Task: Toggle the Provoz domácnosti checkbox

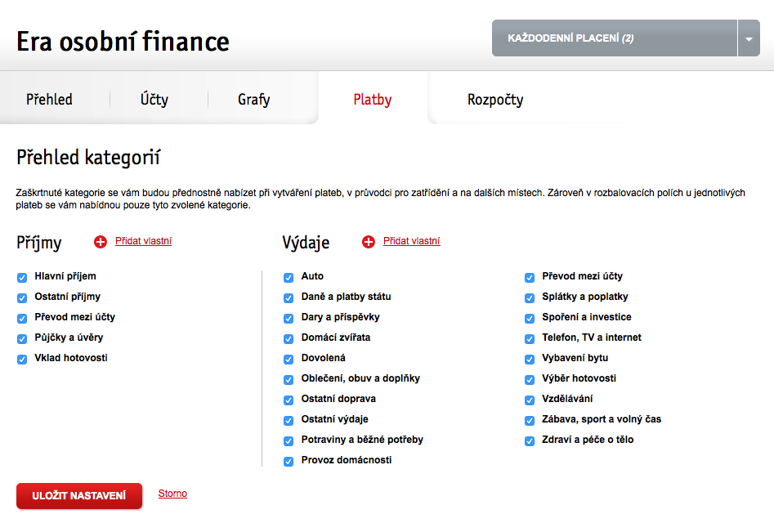Action: [x=289, y=462]
